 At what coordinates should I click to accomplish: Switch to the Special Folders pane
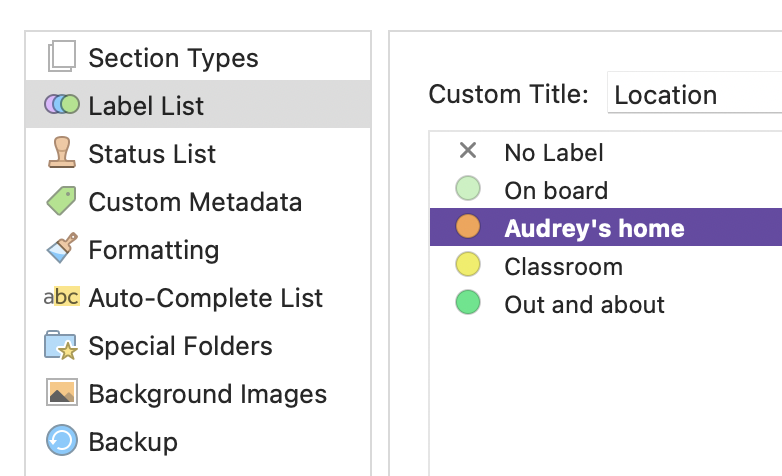coord(198,345)
